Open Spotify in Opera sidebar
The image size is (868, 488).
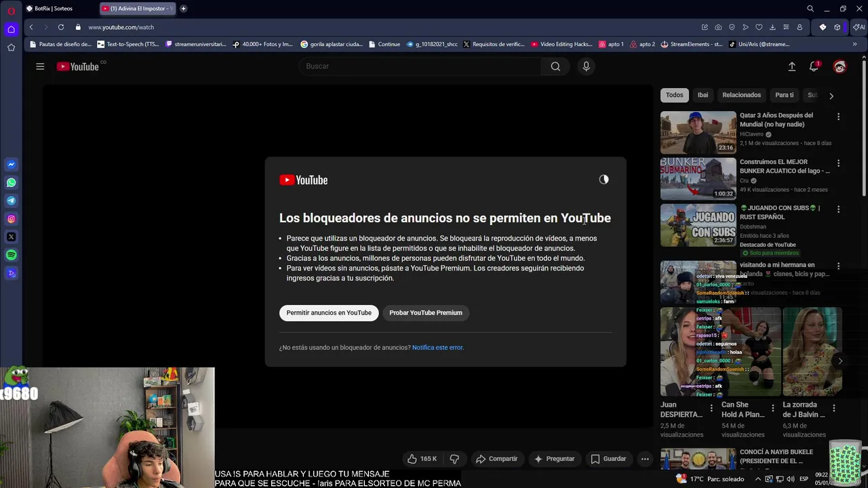[11, 256]
